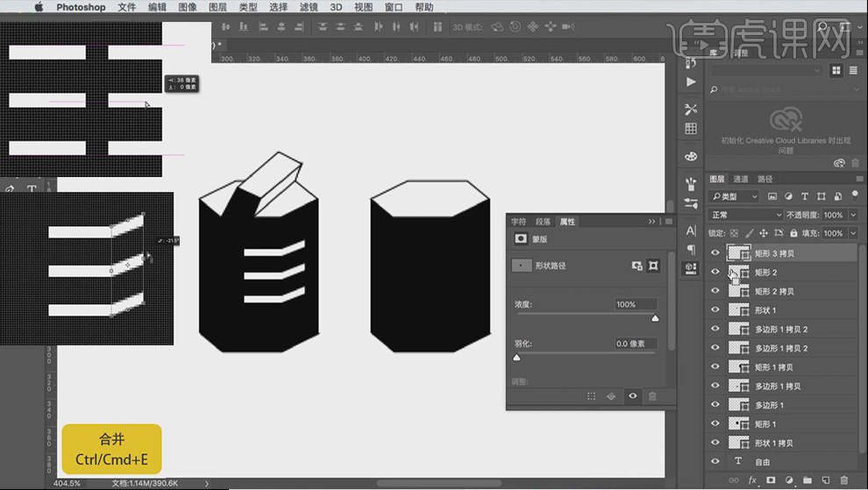Click the add layer style fx icon
Screen dimensions: 868x490
click(752, 480)
